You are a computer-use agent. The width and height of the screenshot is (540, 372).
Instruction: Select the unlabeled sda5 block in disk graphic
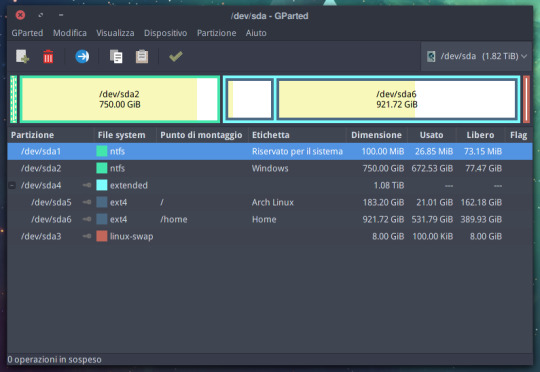tap(250, 99)
